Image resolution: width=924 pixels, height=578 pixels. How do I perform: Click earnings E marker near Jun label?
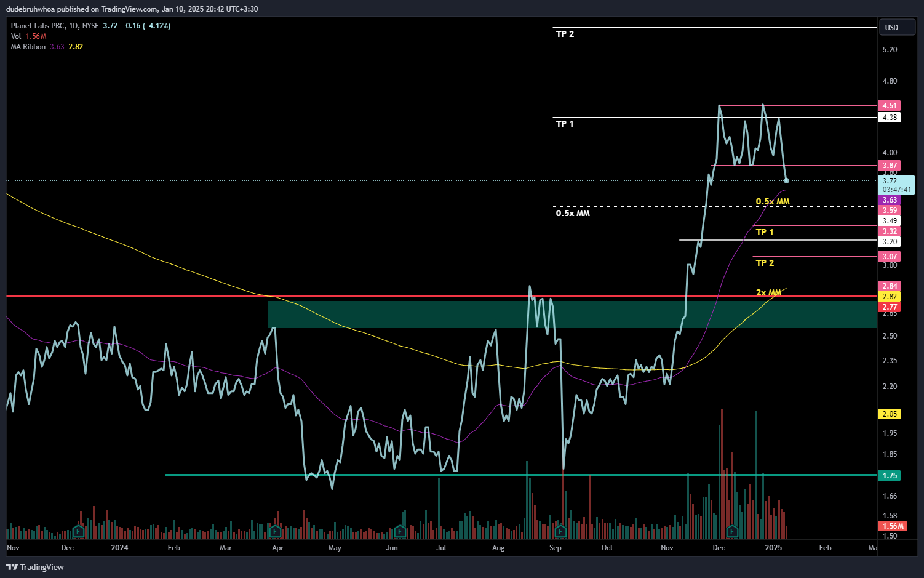point(400,531)
